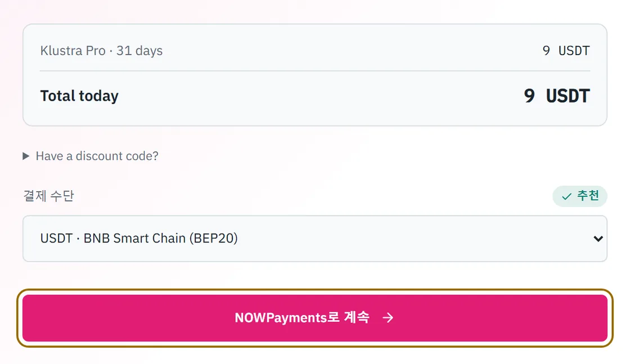Image resolution: width=630 pixels, height=364 pixels.
Task: Click the "Total today" label
Action: [x=79, y=96]
